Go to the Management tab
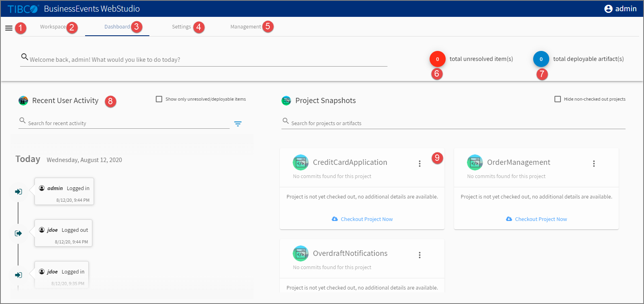The height and width of the screenshot is (304, 644). click(x=245, y=27)
